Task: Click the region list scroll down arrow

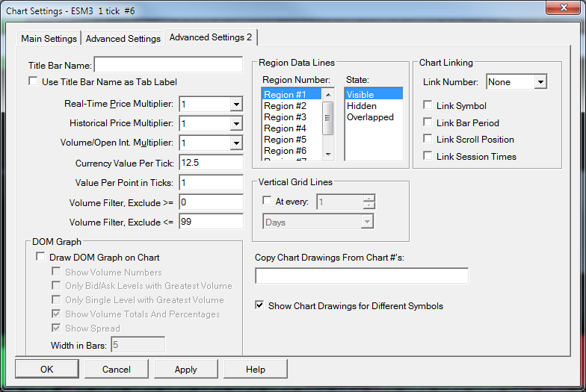Action: coord(327,154)
